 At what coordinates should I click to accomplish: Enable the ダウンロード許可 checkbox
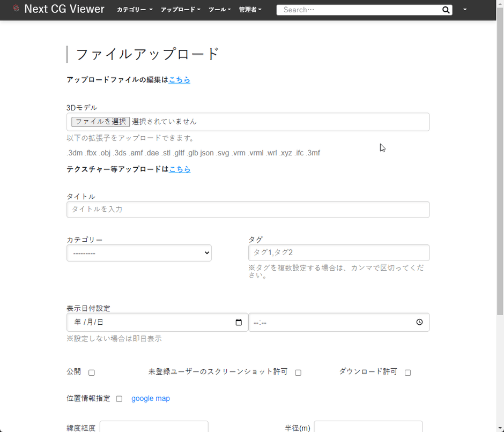(x=407, y=372)
